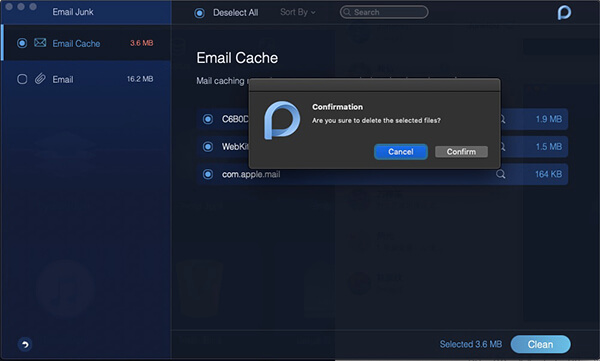Toggle the Email Cache selection circle

[22, 43]
